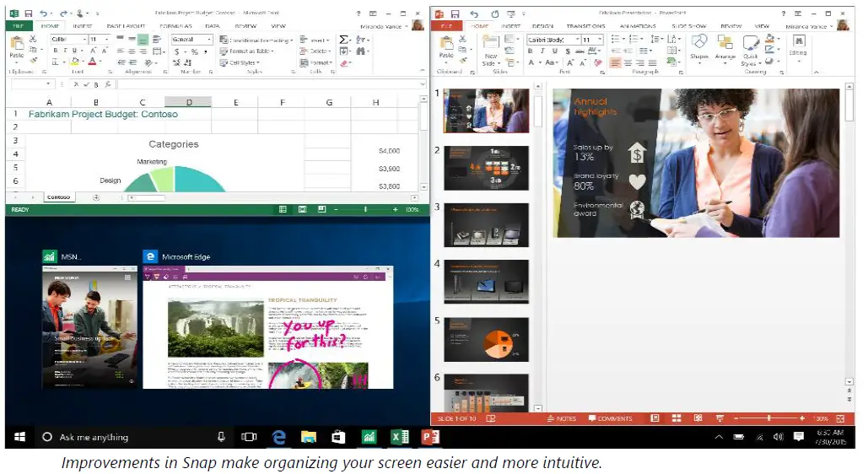Select slide 3 thumbnail in PowerPoint
Viewport: 868px width, 474px height.
click(x=486, y=225)
